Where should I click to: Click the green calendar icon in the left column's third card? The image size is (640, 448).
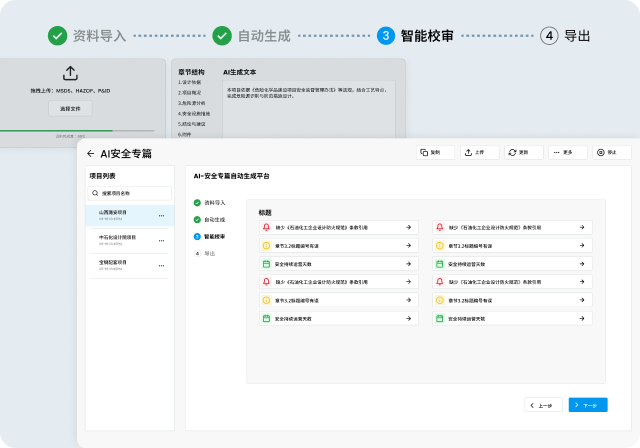(267, 264)
